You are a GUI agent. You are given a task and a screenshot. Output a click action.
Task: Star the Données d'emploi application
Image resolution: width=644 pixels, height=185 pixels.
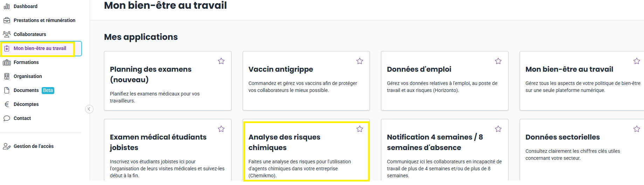click(498, 61)
